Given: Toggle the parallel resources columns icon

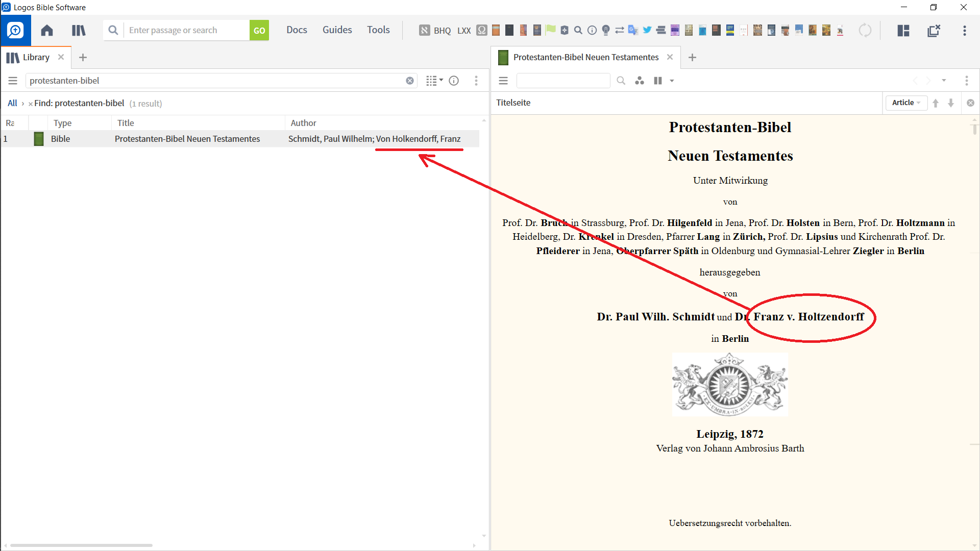Looking at the screenshot, I should 658,81.
